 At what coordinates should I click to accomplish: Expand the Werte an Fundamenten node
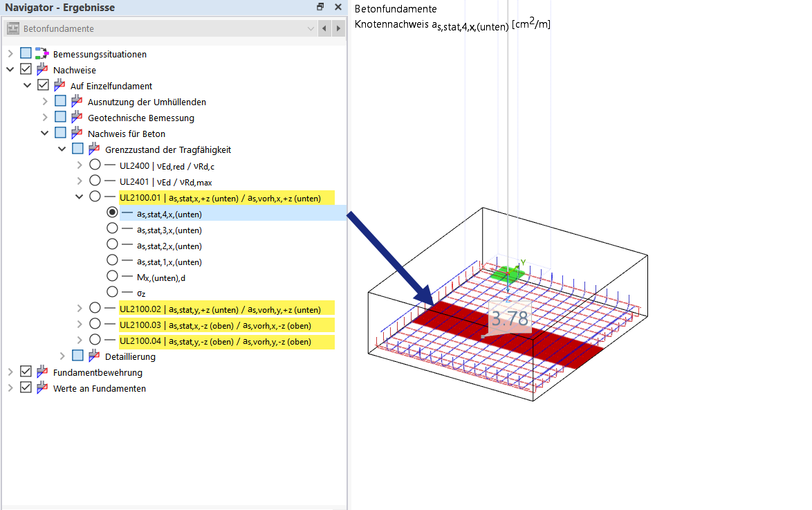[x=10, y=388]
